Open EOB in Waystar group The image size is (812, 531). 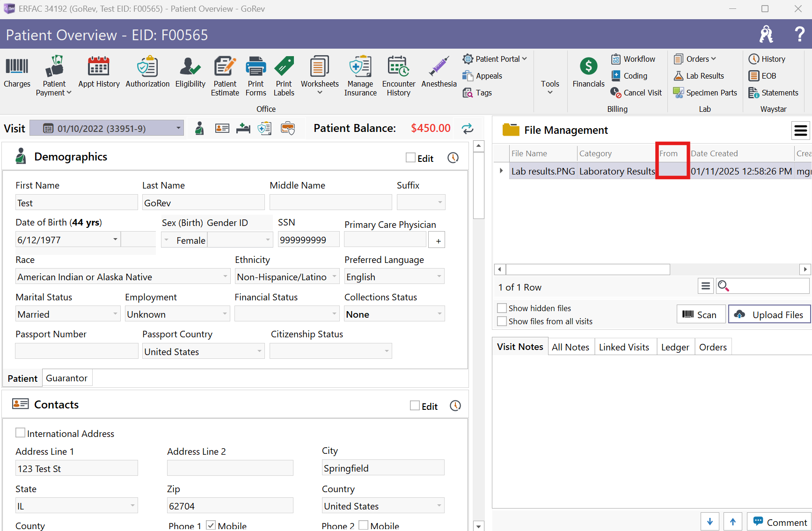(x=762, y=76)
